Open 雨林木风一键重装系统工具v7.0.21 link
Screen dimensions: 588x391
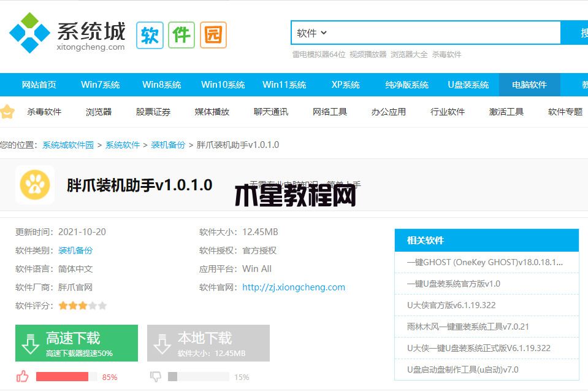[468, 327]
